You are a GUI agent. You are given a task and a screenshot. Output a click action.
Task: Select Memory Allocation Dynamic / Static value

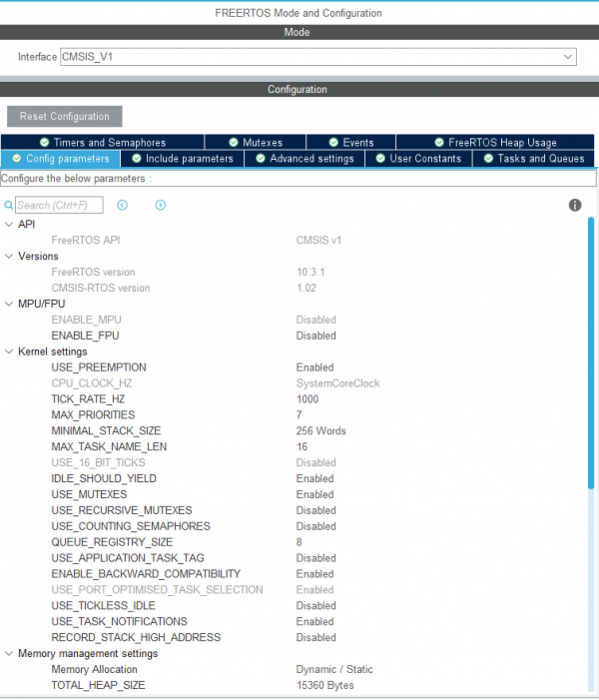334,669
